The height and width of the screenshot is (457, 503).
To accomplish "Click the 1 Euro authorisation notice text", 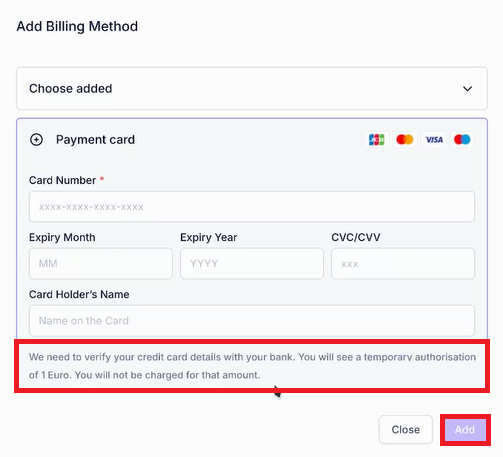I will pyautogui.click(x=252, y=366).
